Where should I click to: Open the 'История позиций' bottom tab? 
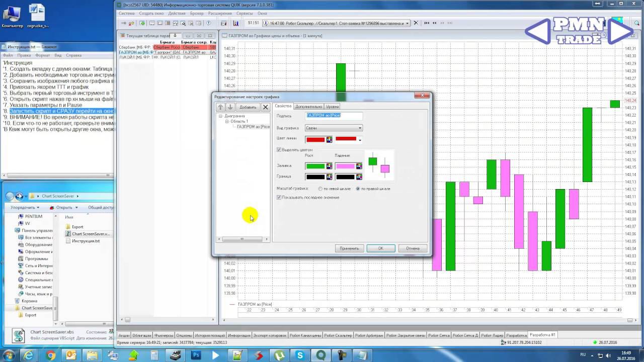[210, 335]
